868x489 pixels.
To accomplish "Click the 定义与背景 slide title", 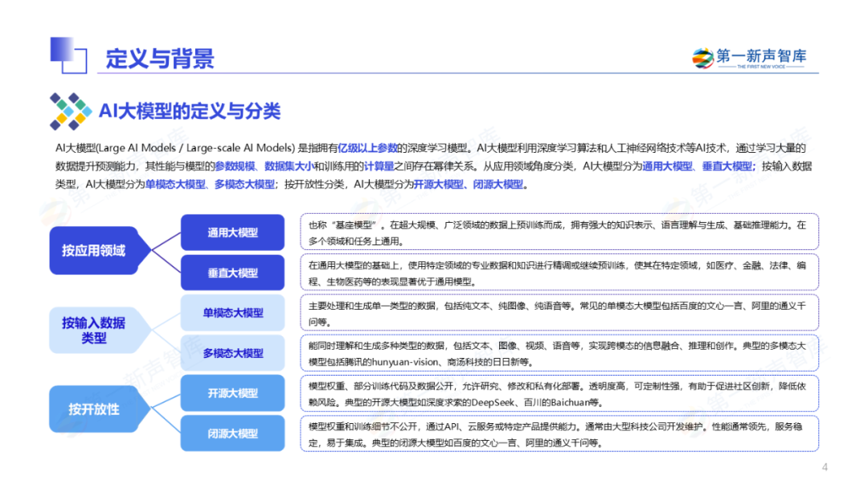I will (x=160, y=59).
